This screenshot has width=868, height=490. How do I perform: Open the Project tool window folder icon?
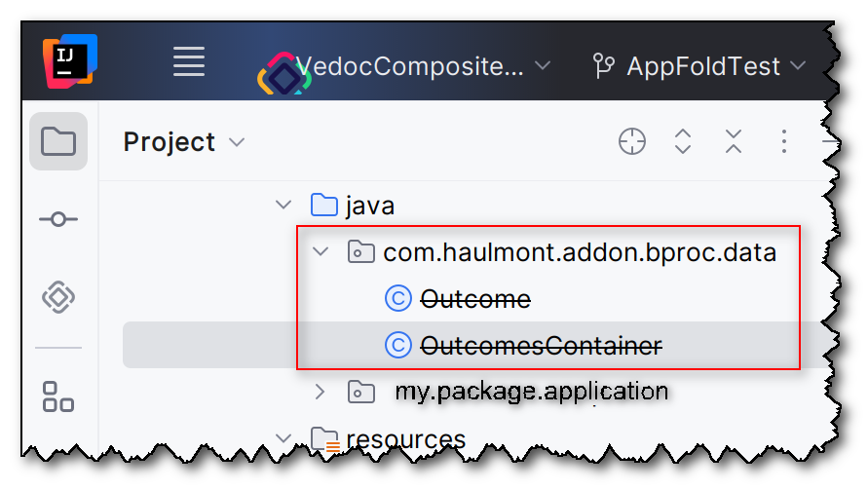point(58,141)
